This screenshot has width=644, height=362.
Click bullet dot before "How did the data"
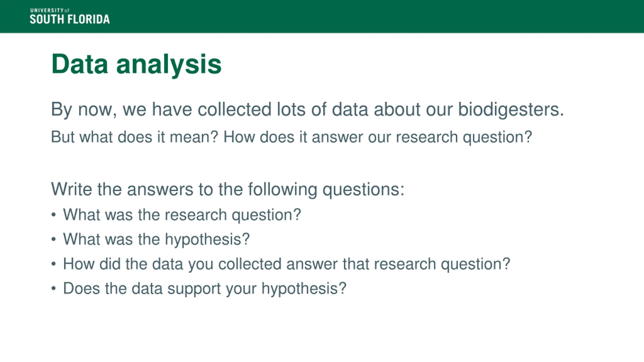[x=53, y=264]
